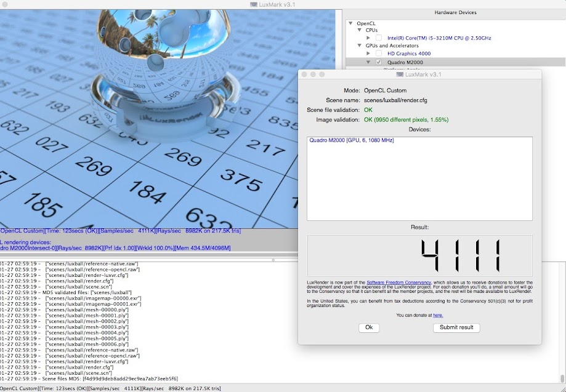Follow the donate 'here' link
The image size is (566, 392).
(x=438, y=315)
